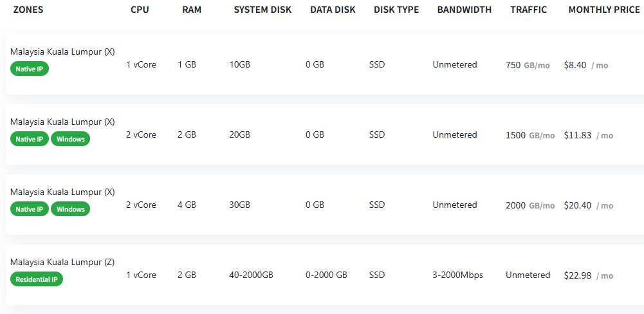Click the MONTHLY PRICE column header

604,10
